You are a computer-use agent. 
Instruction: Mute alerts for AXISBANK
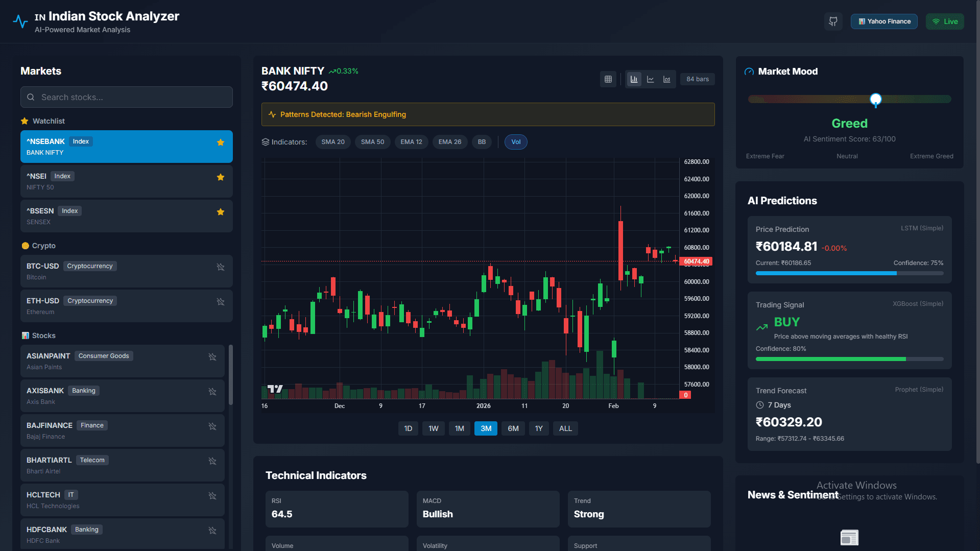(212, 392)
